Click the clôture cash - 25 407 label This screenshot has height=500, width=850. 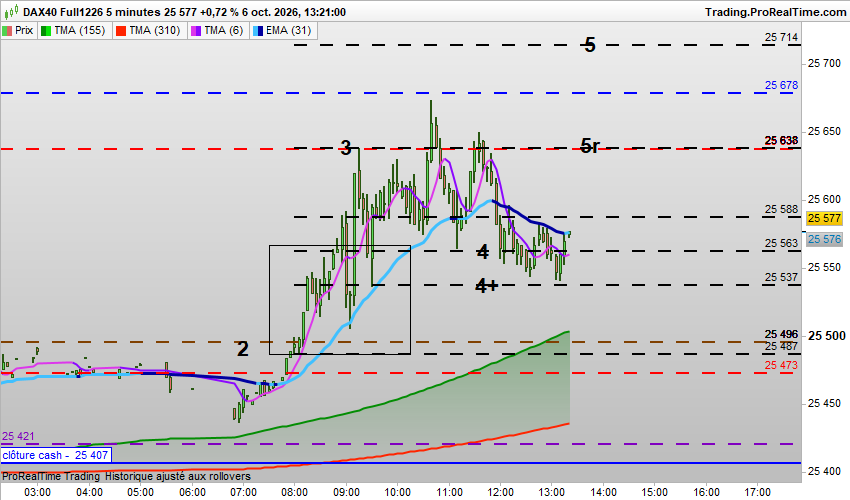55,455
